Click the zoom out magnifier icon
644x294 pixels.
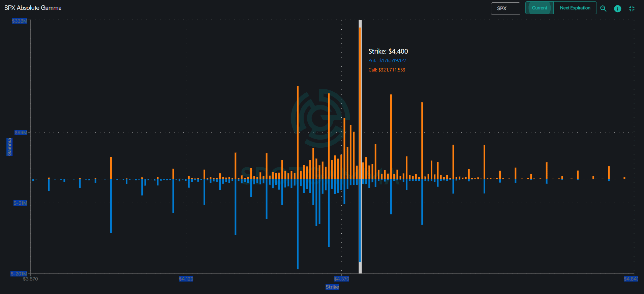[x=603, y=8]
